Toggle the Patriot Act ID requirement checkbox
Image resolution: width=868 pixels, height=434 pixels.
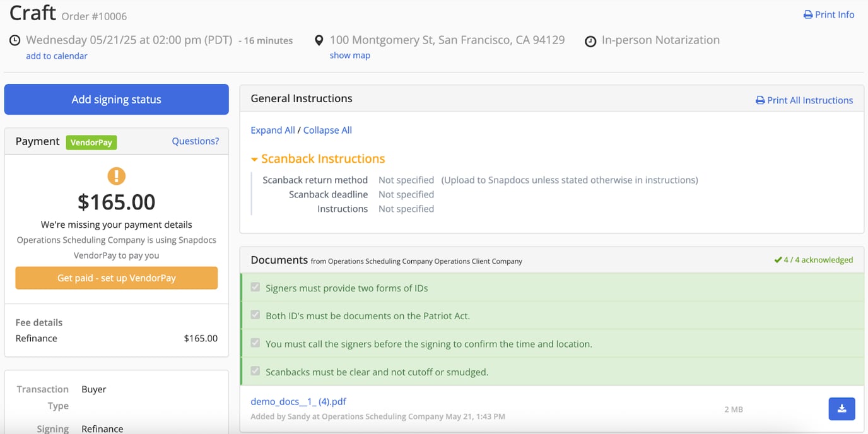click(x=255, y=315)
